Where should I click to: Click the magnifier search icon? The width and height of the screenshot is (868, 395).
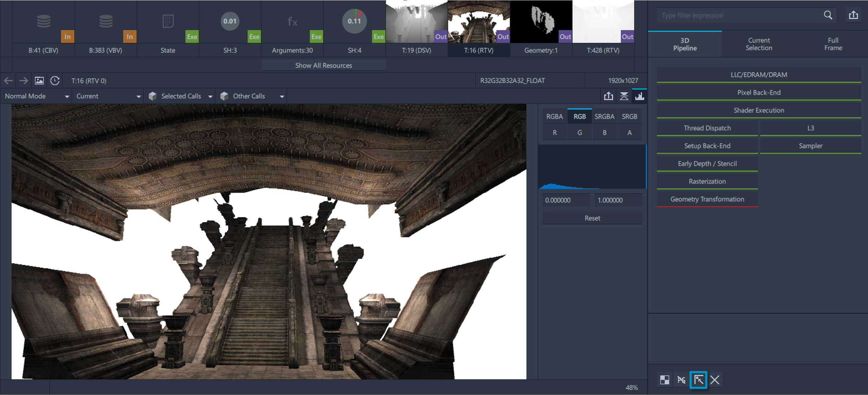tap(828, 15)
